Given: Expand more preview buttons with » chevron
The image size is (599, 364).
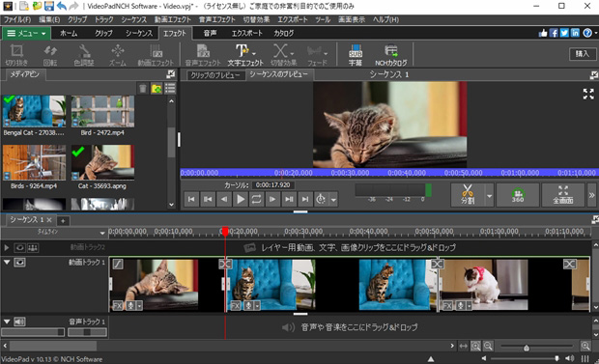Looking at the screenshot, I should (x=591, y=195).
